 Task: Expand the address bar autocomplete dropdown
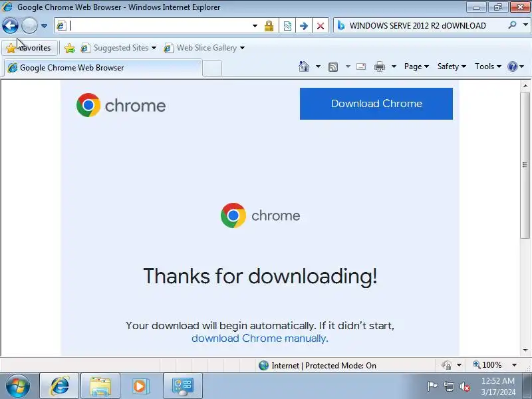click(x=255, y=26)
